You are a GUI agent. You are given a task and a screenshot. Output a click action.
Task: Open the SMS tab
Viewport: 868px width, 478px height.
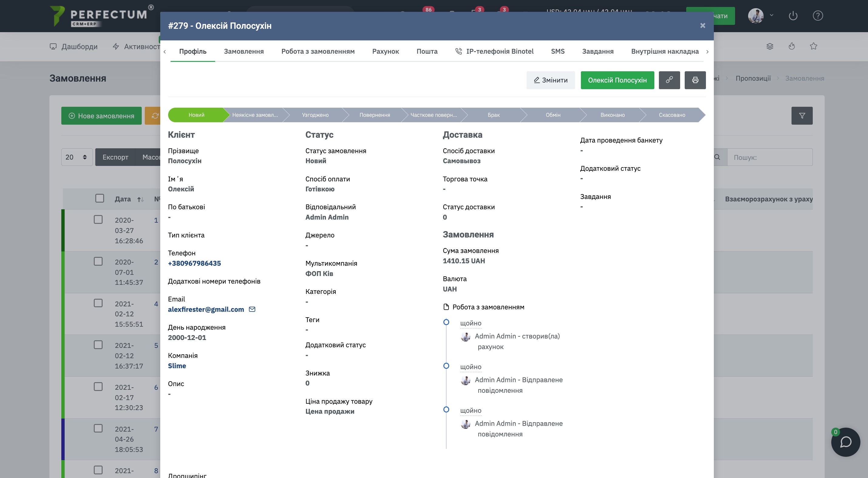tap(558, 52)
